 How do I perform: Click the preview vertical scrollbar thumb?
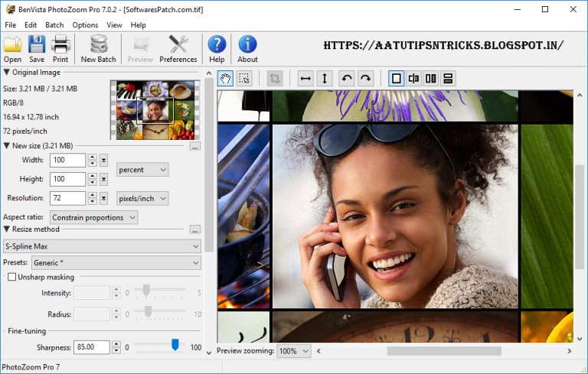(580, 216)
